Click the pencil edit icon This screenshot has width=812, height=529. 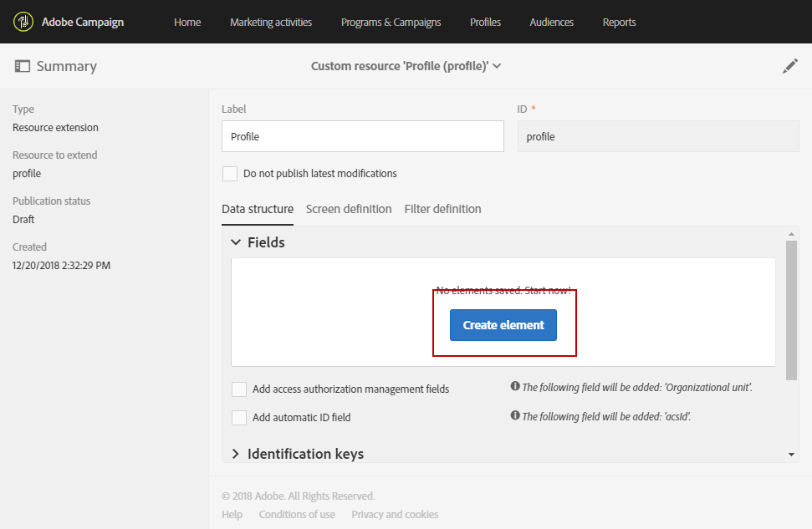789,66
